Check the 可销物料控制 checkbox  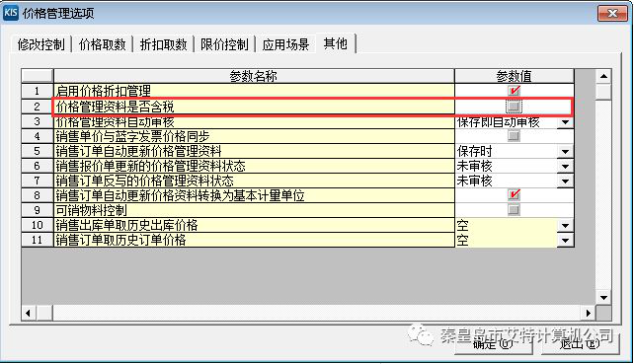(514, 210)
